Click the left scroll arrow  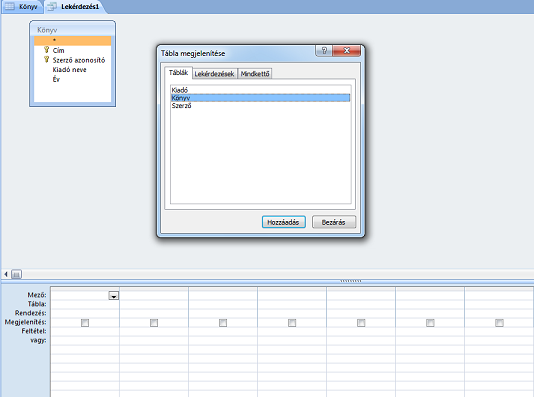tap(6, 274)
